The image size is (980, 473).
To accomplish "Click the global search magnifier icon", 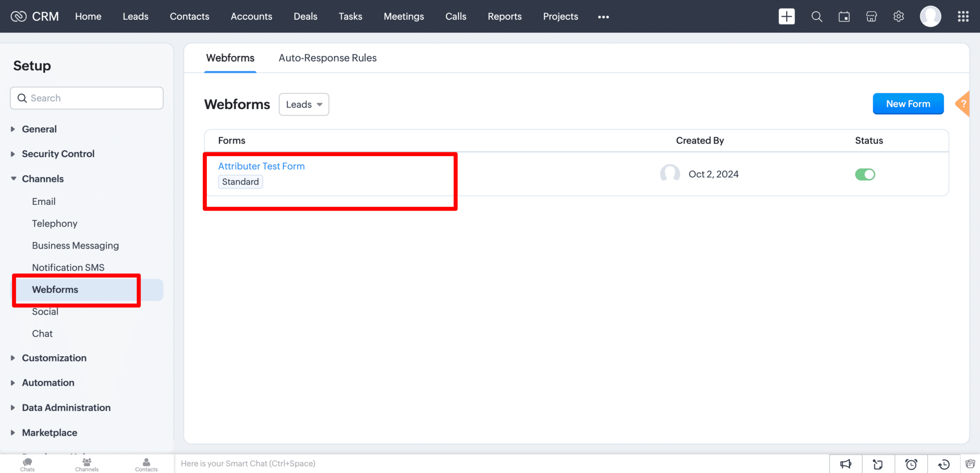I will (x=817, y=17).
